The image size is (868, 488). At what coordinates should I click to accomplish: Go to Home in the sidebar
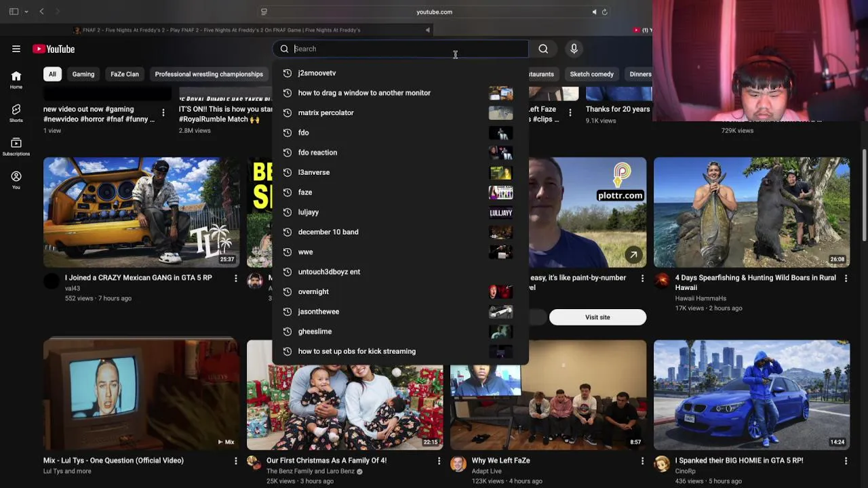16,80
